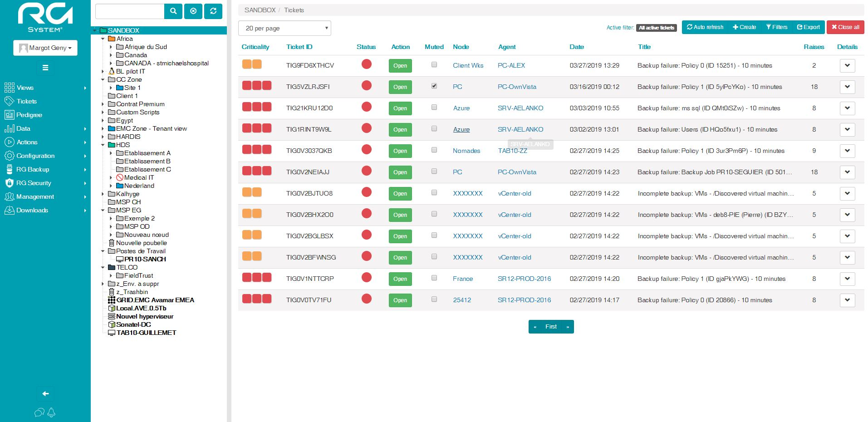
Task: Click the Downloads icon
Action: [9, 210]
